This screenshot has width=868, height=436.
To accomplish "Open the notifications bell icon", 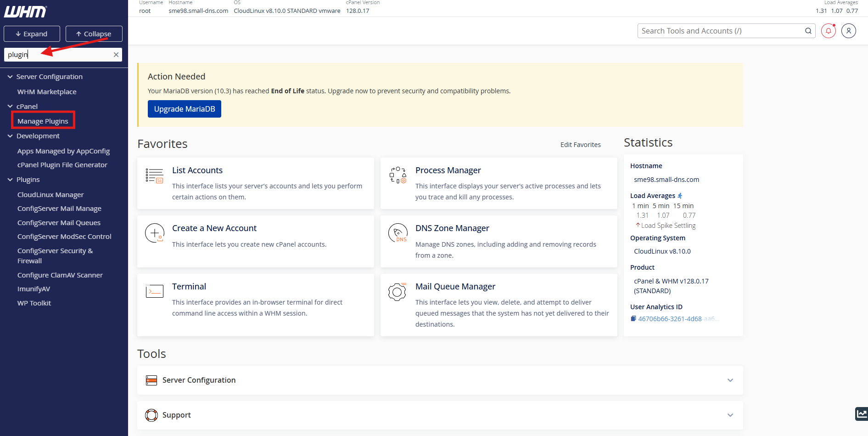I will [x=829, y=31].
